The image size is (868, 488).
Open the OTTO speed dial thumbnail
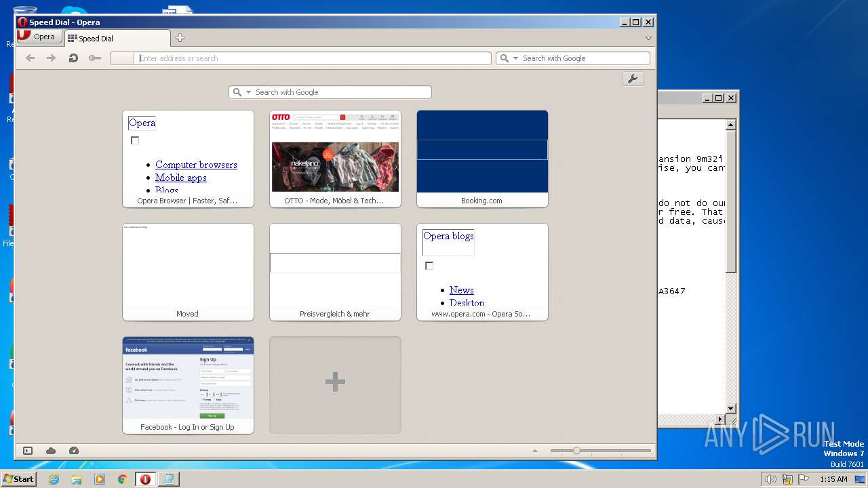coord(335,159)
